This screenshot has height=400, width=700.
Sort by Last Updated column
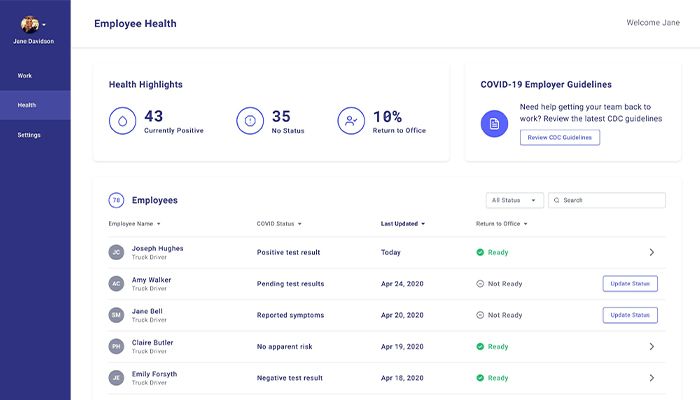pyautogui.click(x=402, y=224)
